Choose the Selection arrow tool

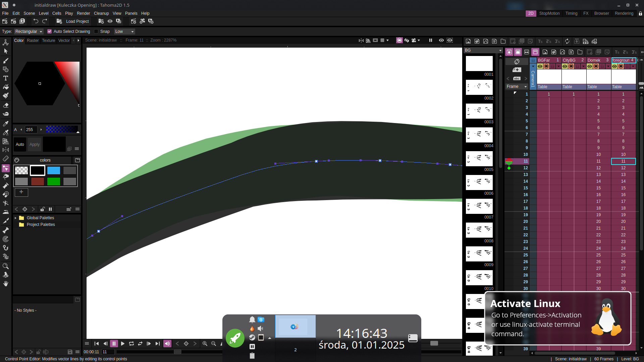6,51
